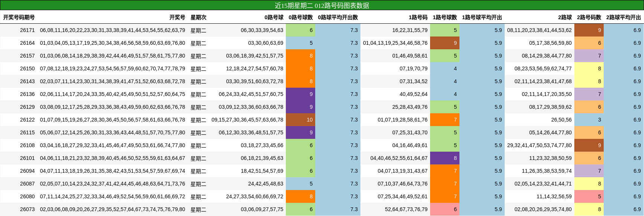The width and height of the screenshot is (644, 216).
Task: Select period number 26073
Action: [27, 209]
